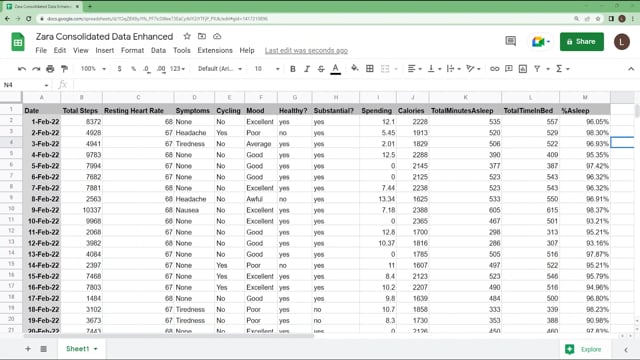Open the all sheets list icon

(44, 349)
